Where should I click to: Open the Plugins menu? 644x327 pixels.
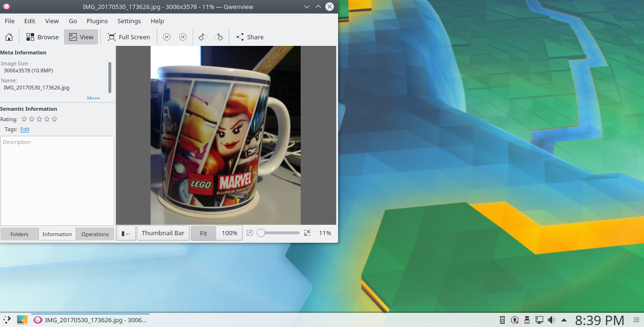[97, 21]
